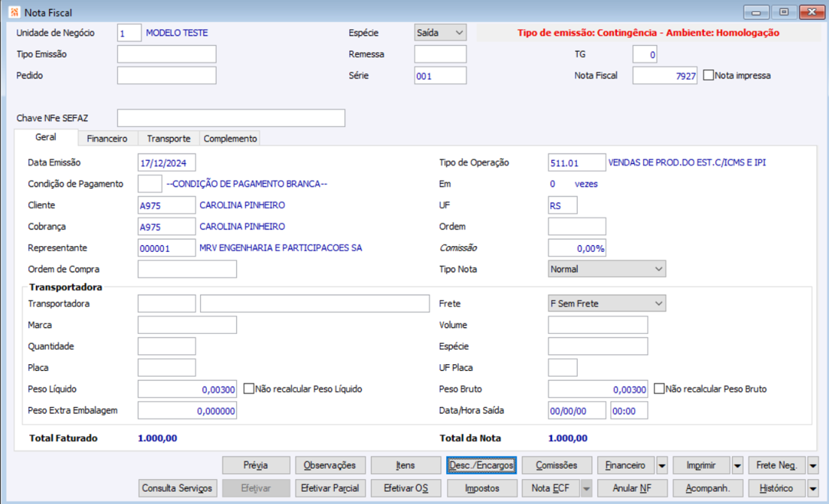Click the Chave NFe SEFAZ field
The width and height of the screenshot is (829, 504).
click(x=231, y=118)
